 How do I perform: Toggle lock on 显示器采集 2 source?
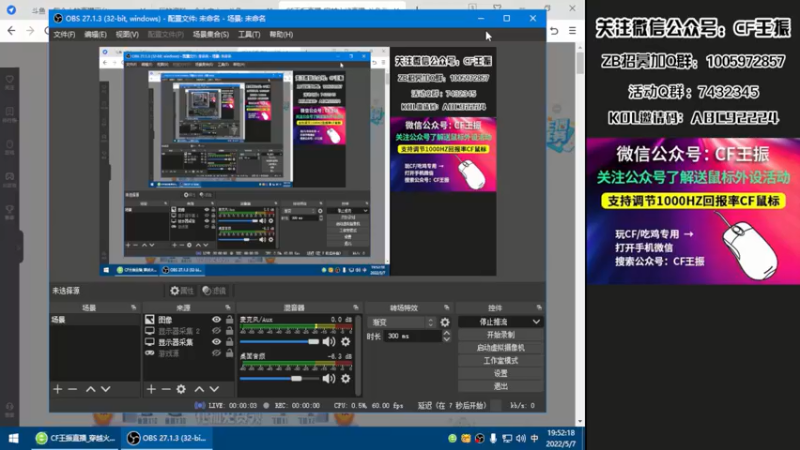(230, 331)
